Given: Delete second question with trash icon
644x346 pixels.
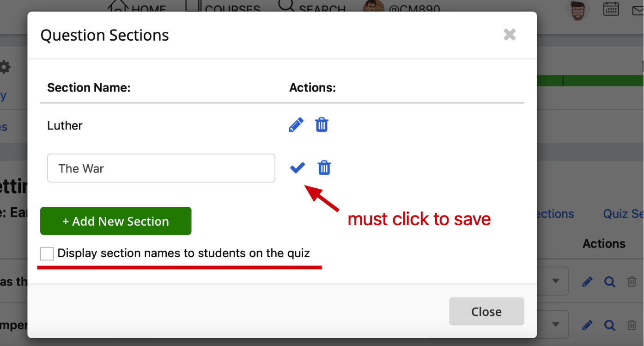Looking at the screenshot, I should (632, 325).
